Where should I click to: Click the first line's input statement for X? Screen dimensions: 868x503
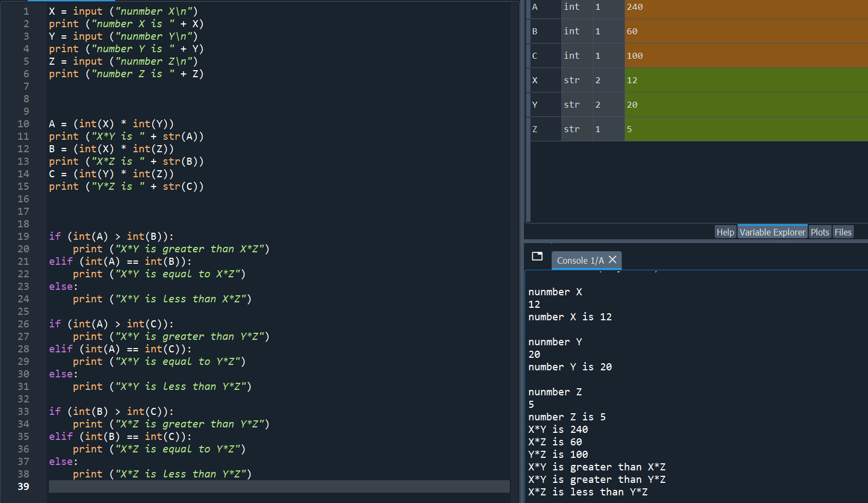[x=123, y=11]
